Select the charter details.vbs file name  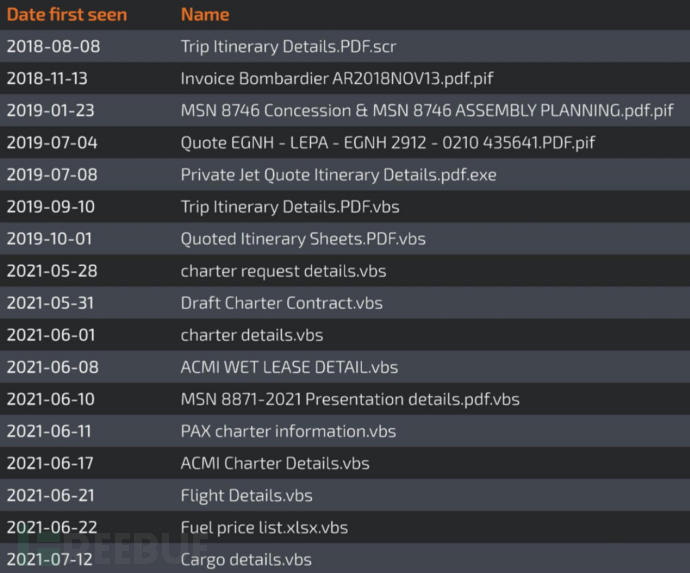252,335
